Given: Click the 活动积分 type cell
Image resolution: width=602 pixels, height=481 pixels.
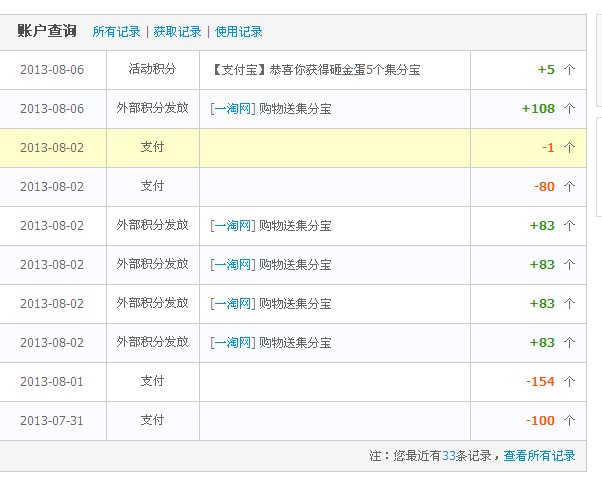Looking at the screenshot, I should pyautogui.click(x=152, y=69).
